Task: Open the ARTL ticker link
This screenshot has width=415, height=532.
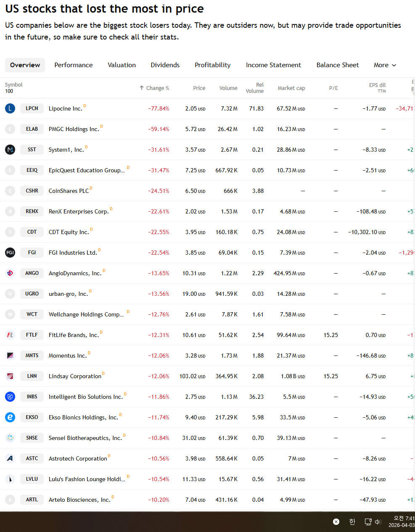Action: (x=32, y=500)
